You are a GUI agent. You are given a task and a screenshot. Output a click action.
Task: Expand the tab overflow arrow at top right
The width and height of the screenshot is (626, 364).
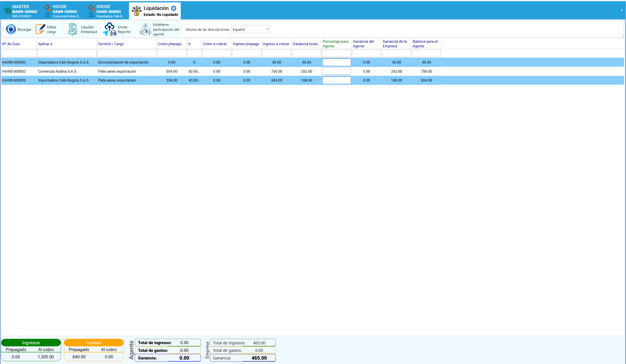coord(622,10)
